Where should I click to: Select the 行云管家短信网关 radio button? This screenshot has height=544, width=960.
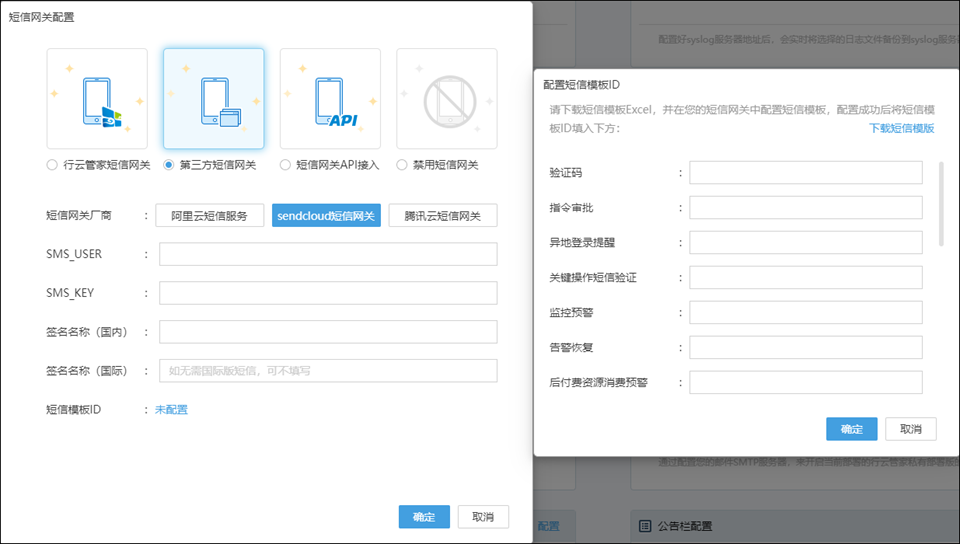tap(52, 165)
